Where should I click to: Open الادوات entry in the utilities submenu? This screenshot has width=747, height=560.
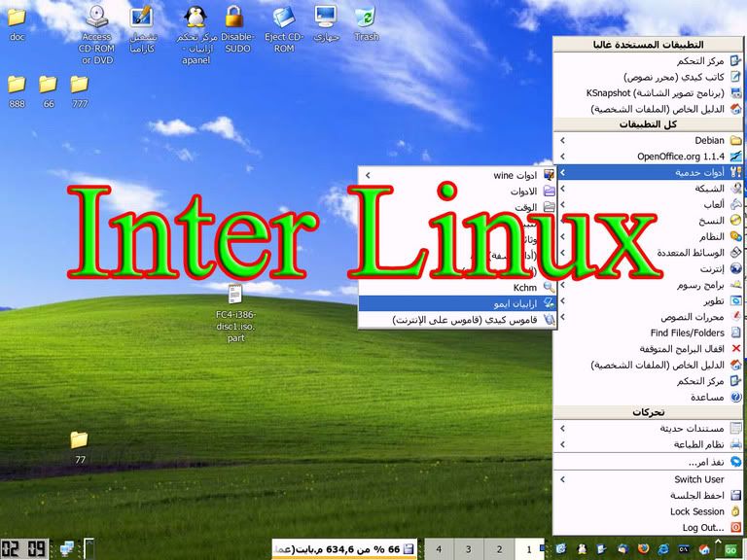coord(457,192)
